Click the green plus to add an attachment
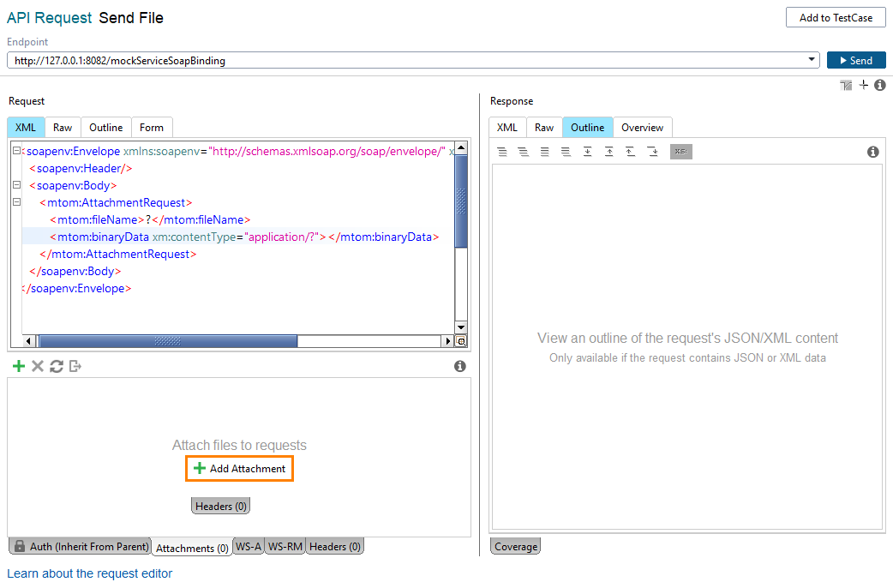Image resolution: width=893 pixels, height=588 pixels. (19, 366)
